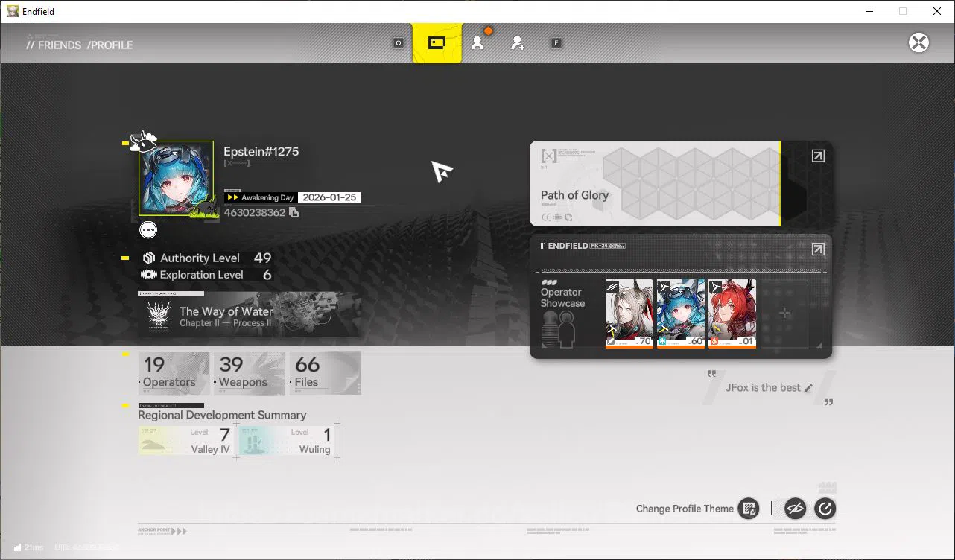Minimize the Endfield window

(x=869, y=11)
